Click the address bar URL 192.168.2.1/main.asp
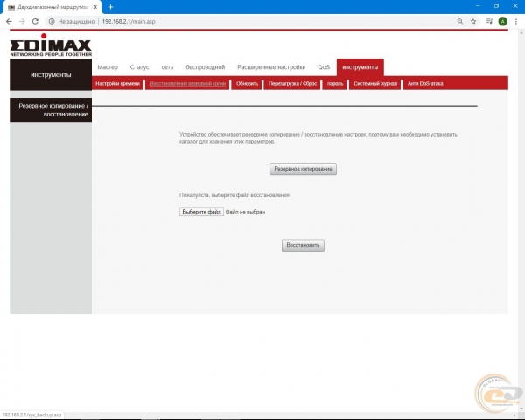 (129, 21)
